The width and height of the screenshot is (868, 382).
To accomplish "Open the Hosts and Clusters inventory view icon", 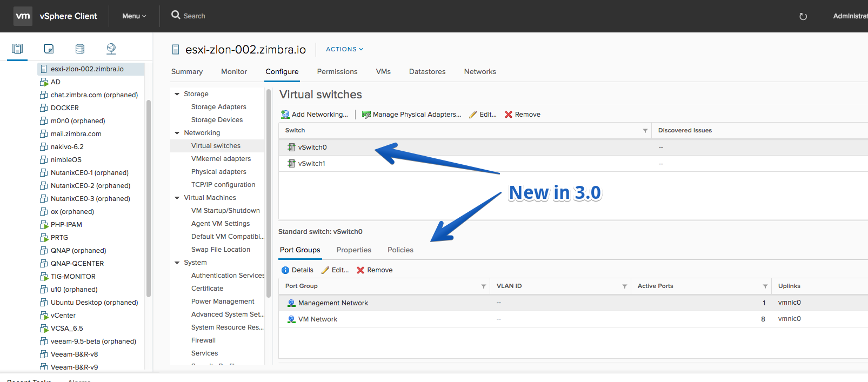I will [17, 49].
